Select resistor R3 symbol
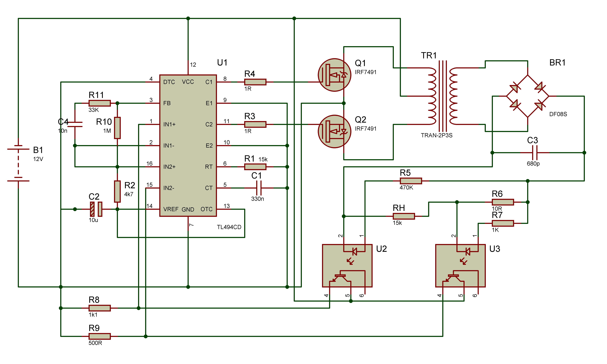 255,124
